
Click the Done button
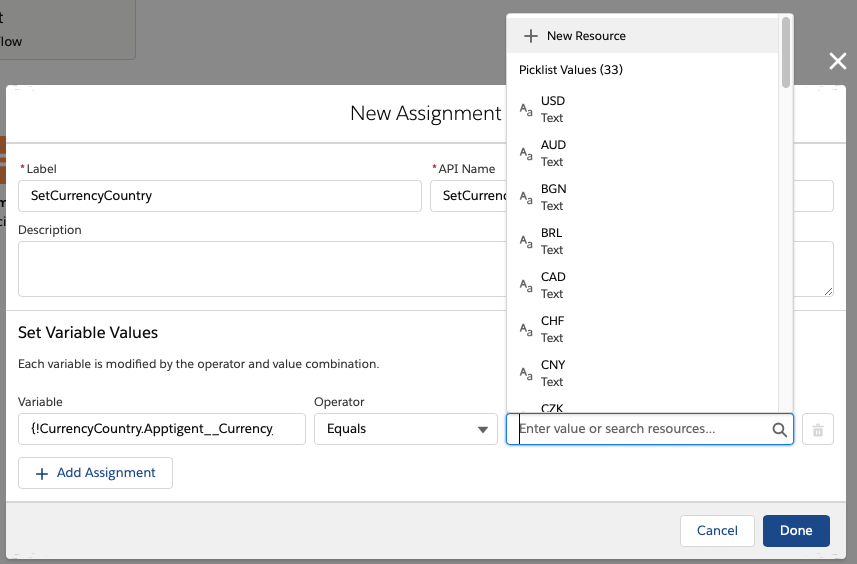pyautogui.click(x=796, y=531)
